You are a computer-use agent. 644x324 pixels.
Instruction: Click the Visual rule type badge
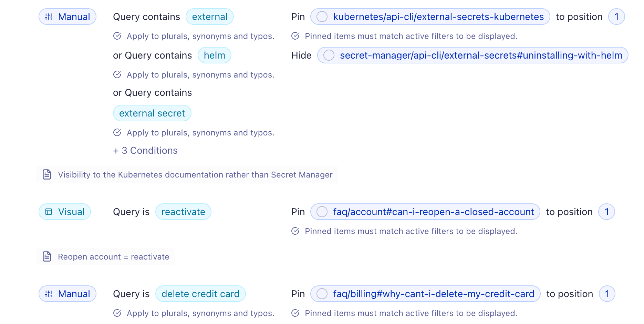[65, 212]
